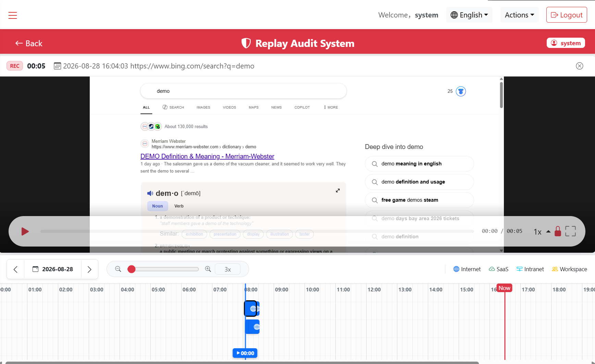Go to the next day

pyautogui.click(x=89, y=269)
